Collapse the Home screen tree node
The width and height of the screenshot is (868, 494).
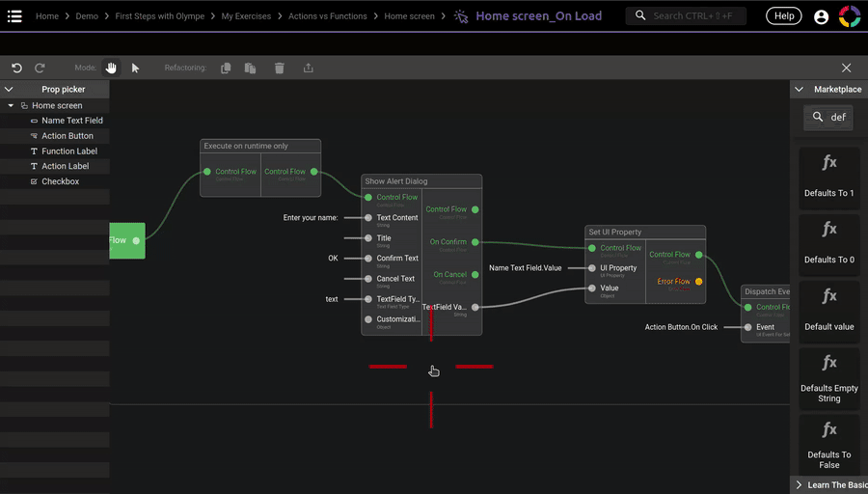(x=11, y=106)
